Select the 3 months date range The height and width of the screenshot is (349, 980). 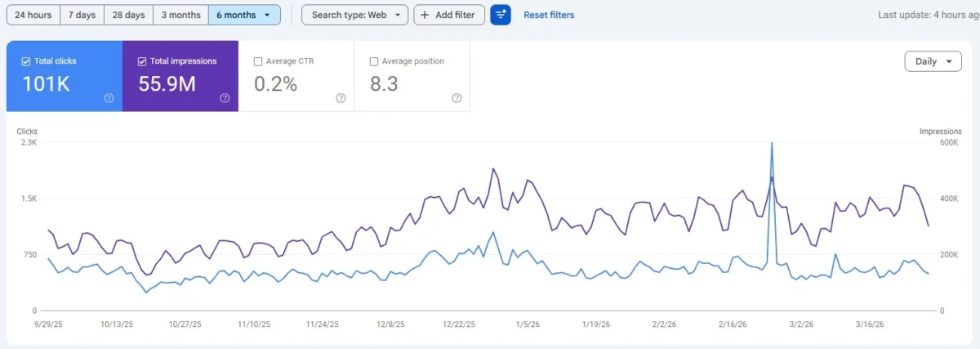[x=180, y=15]
